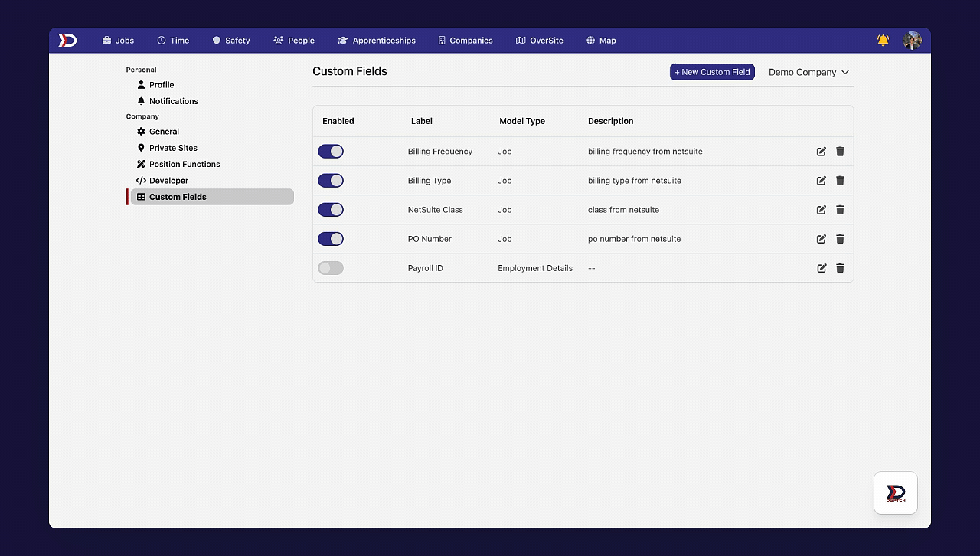This screenshot has width=980, height=556.
Task: Open the Map view
Action: [x=601, y=41]
